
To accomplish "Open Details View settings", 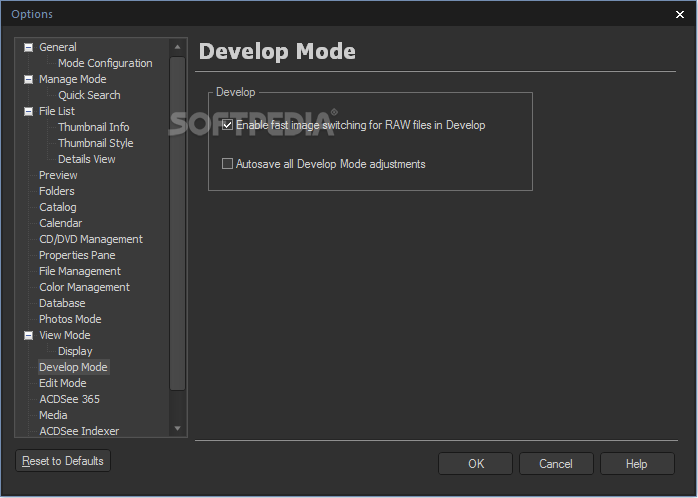I will pyautogui.click(x=86, y=159).
